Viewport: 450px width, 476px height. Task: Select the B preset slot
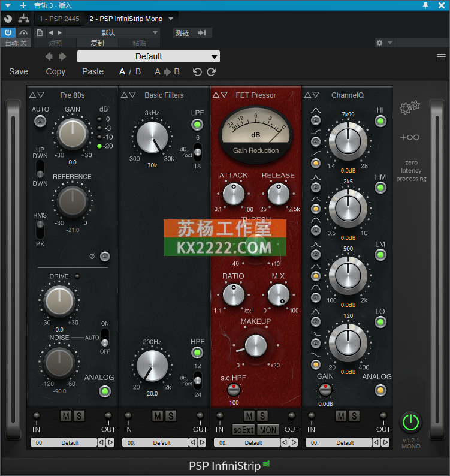pyautogui.click(x=138, y=72)
